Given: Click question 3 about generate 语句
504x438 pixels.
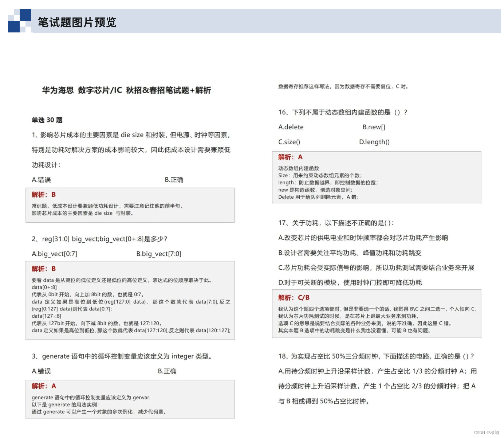Looking at the screenshot, I should click(122, 356).
